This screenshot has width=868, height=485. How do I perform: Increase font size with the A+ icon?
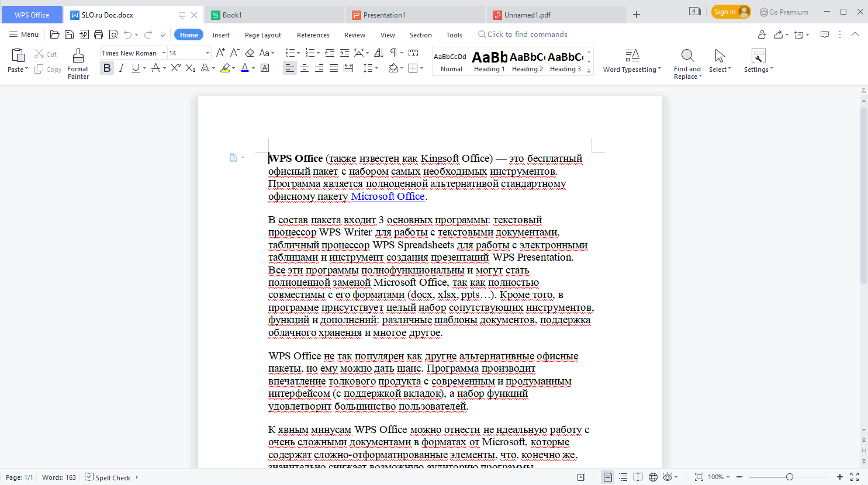(x=220, y=53)
